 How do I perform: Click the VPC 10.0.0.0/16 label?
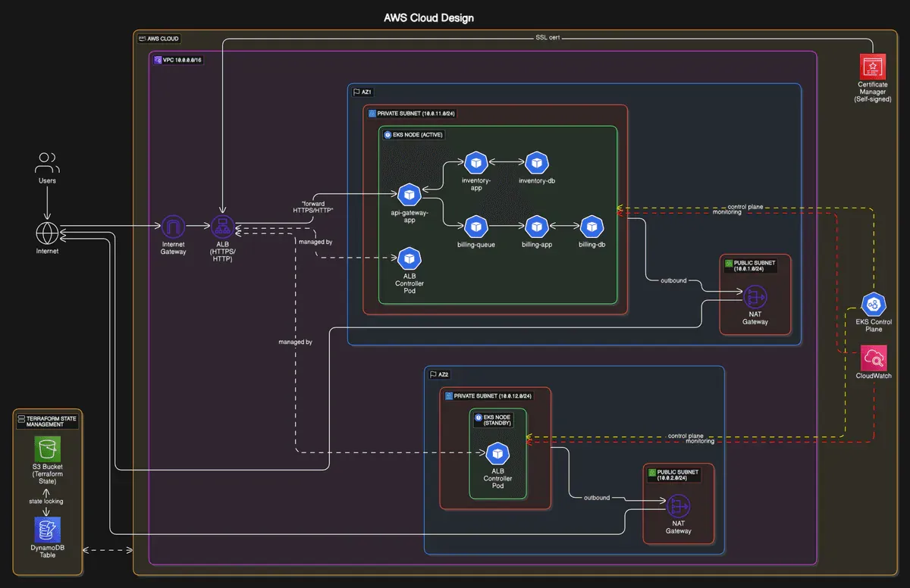(177, 59)
